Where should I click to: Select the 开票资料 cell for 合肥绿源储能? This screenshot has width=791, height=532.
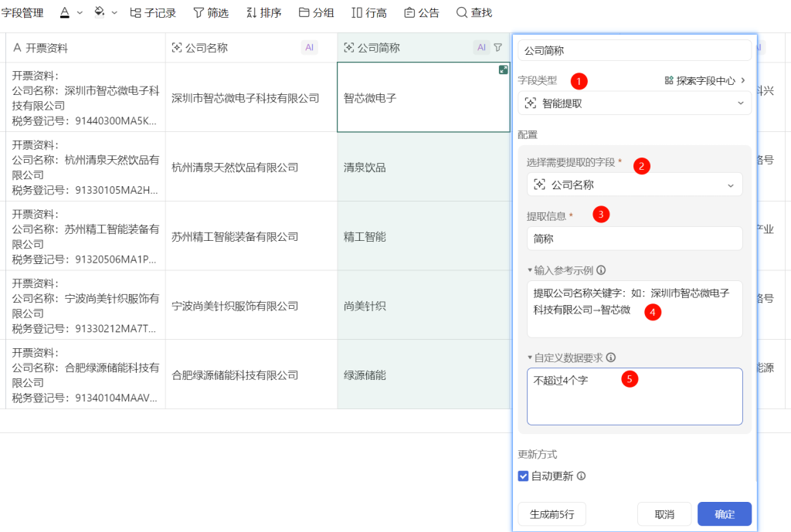pyautogui.click(x=86, y=374)
